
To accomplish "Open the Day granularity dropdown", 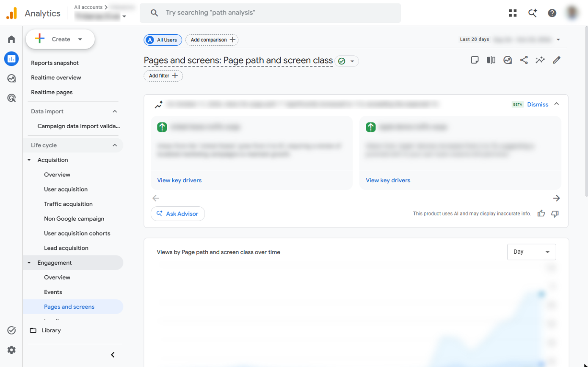I will point(532,252).
